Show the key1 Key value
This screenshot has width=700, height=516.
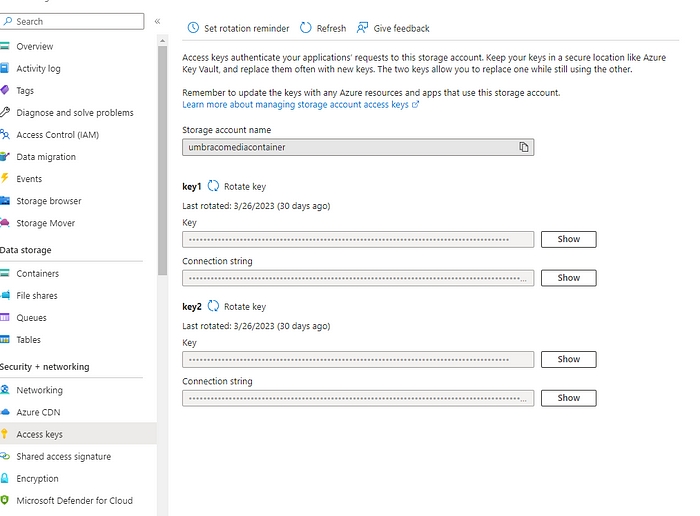coord(568,239)
